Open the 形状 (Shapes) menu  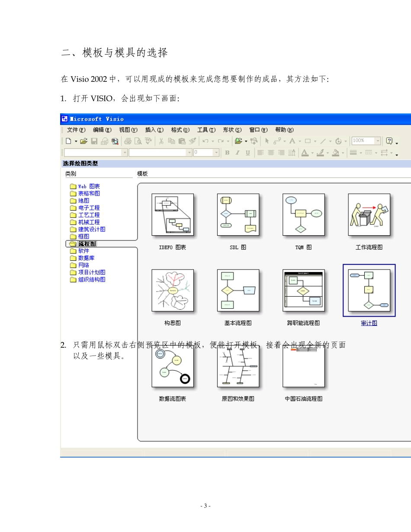pos(232,130)
